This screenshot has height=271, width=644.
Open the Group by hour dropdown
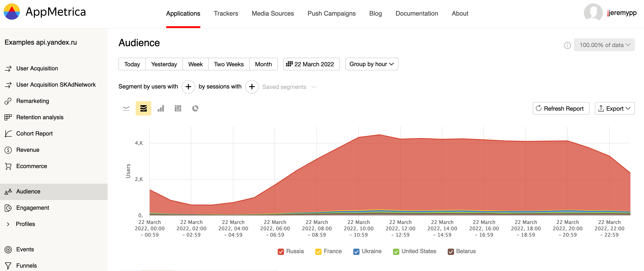point(371,64)
